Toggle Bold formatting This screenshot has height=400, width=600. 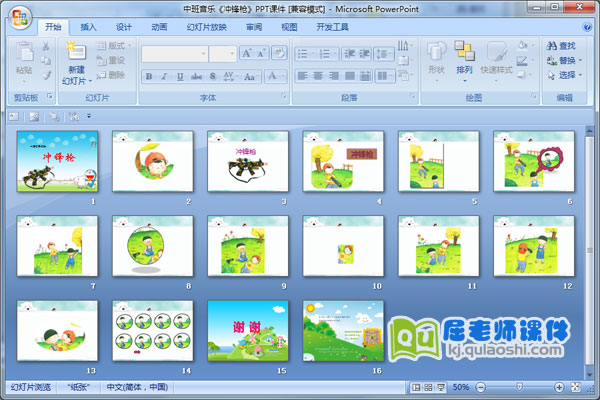click(149, 77)
